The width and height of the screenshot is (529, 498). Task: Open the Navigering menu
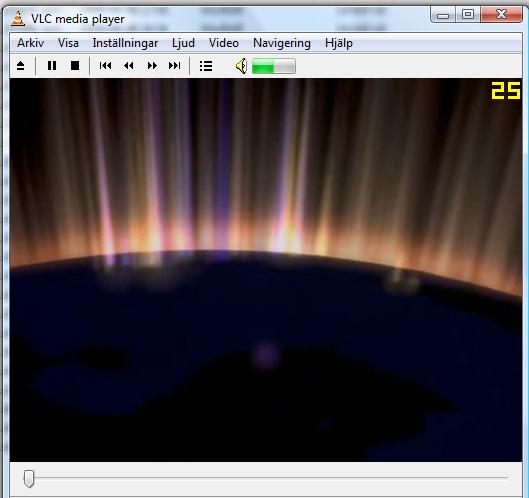tap(282, 44)
